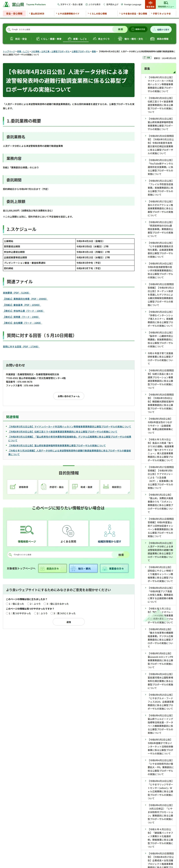The image size is (179, 868).
Task: Open よくある質問 card
Action: pyautogui.click(x=68, y=533)
